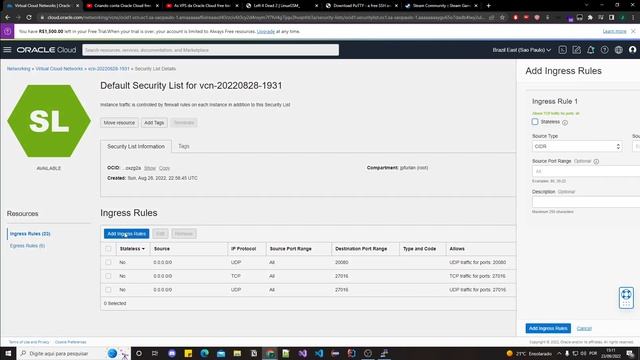
Task: Open the floating support lifebuoy widget
Action: tap(626, 298)
